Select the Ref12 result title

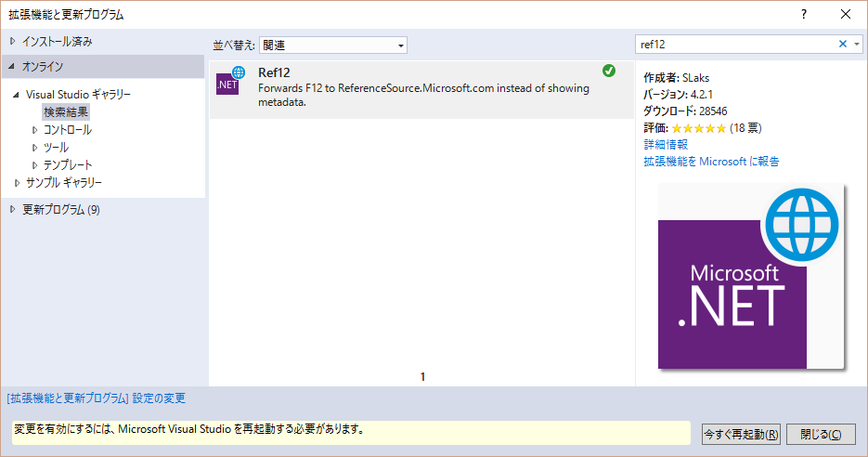274,72
